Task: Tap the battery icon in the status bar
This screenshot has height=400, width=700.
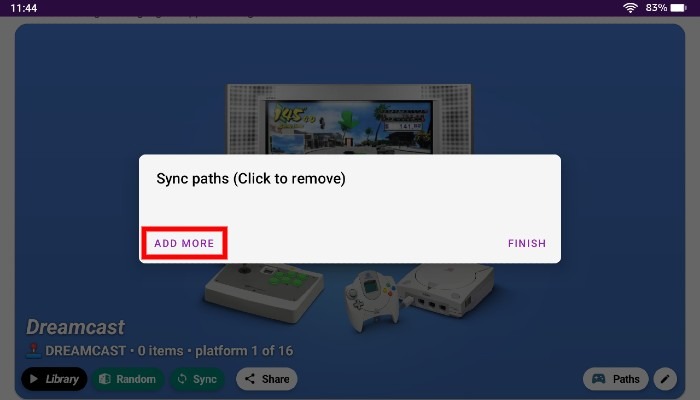Action: click(679, 8)
